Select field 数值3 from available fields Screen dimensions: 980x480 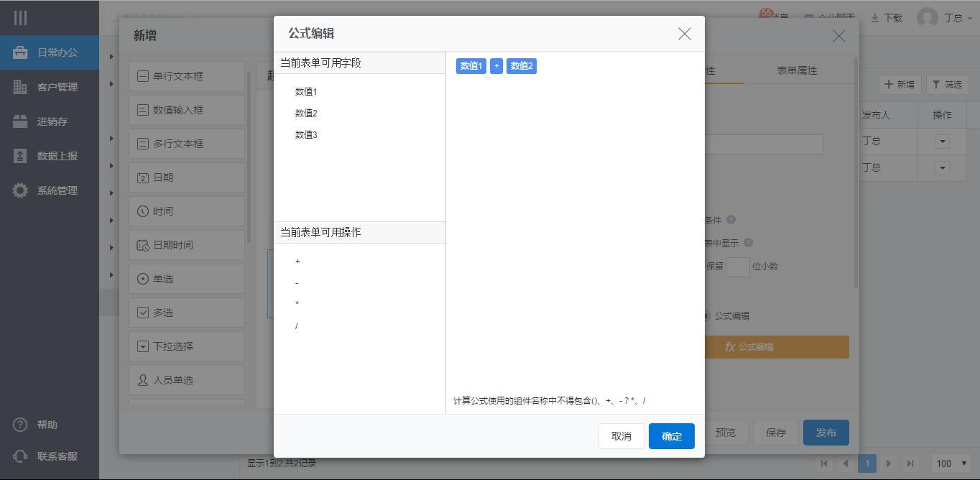click(306, 135)
